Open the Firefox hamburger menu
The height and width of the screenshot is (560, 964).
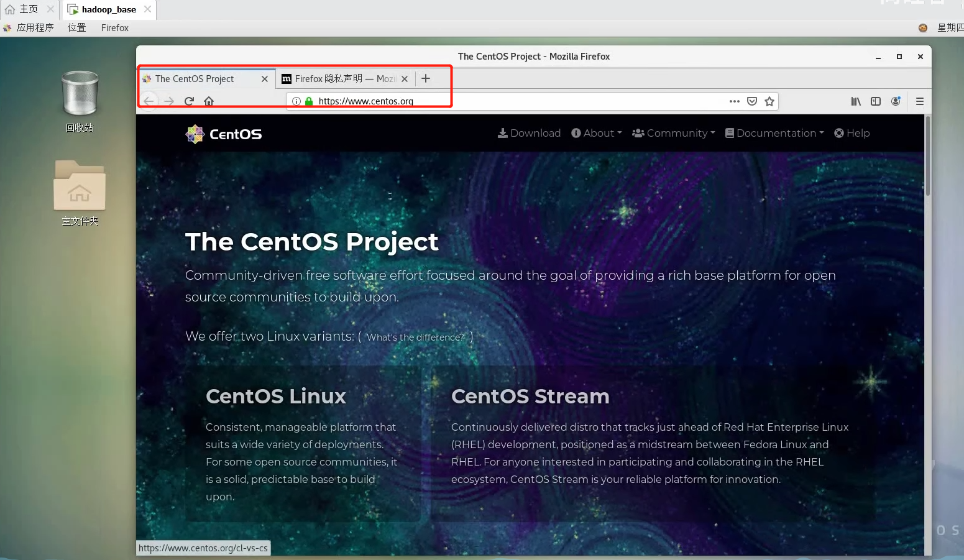pyautogui.click(x=920, y=101)
